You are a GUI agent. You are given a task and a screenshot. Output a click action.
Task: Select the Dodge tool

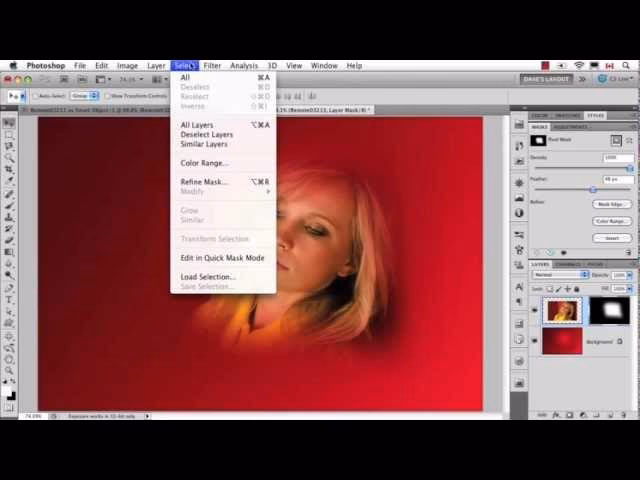[9, 275]
